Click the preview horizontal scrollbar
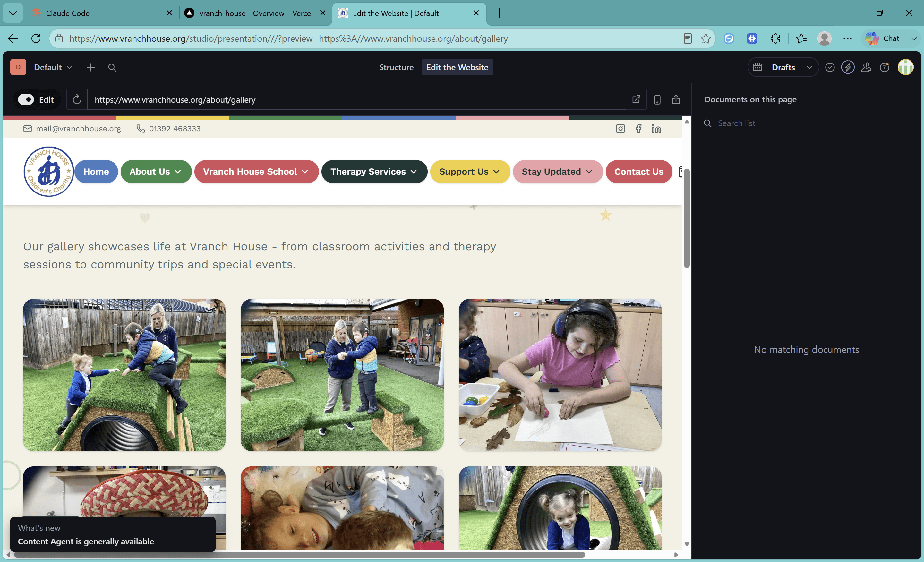 point(299,555)
